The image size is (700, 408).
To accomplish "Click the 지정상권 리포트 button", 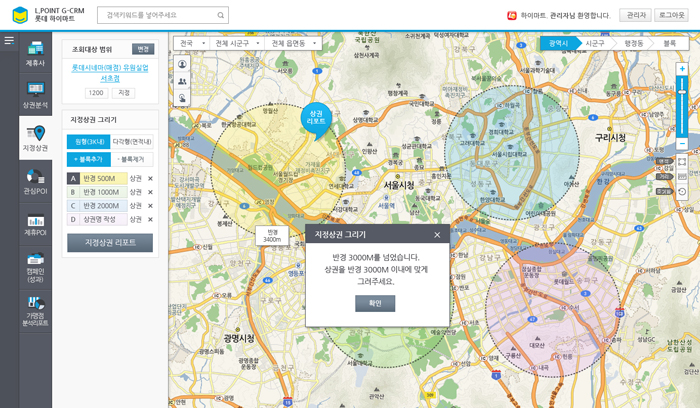I will coord(110,242).
